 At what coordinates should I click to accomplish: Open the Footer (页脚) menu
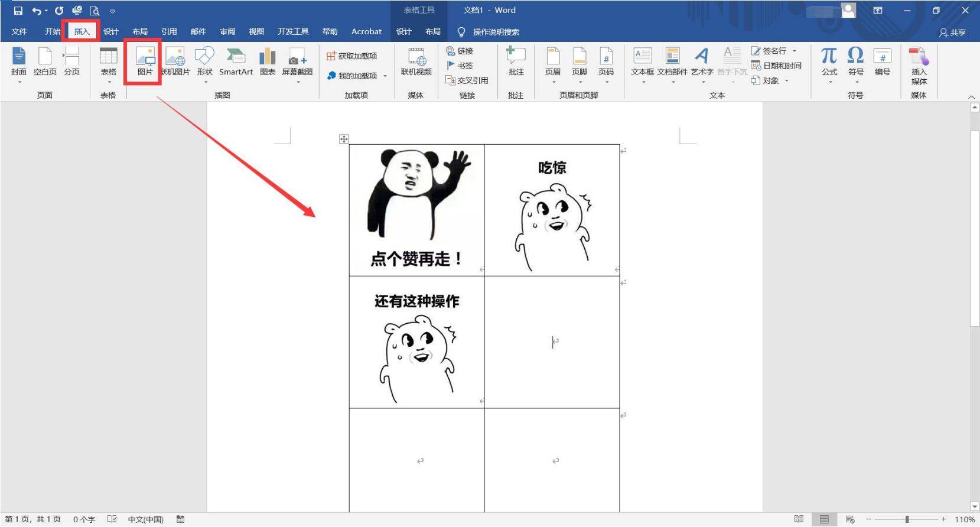point(579,65)
